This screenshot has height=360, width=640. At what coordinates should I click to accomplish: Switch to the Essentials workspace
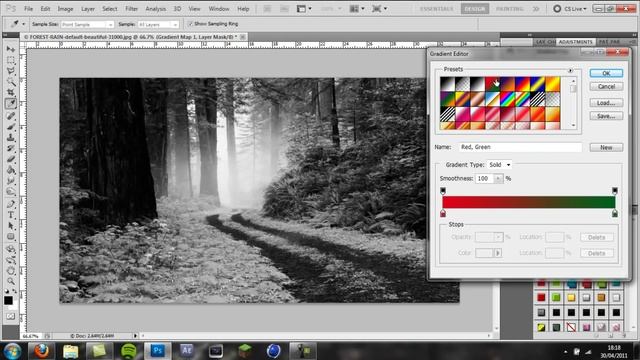coord(437,9)
